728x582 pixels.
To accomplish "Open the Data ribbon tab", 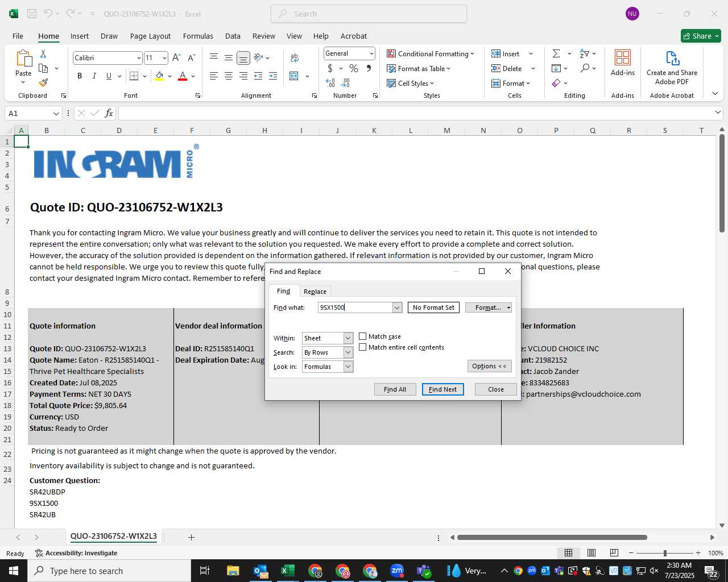I will click(x=233, y=36).
